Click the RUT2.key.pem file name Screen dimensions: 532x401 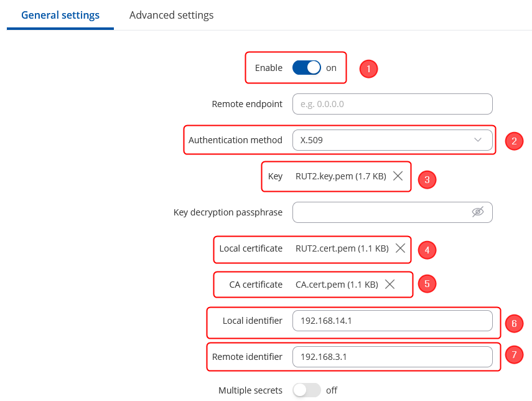(x=340, y=176)
